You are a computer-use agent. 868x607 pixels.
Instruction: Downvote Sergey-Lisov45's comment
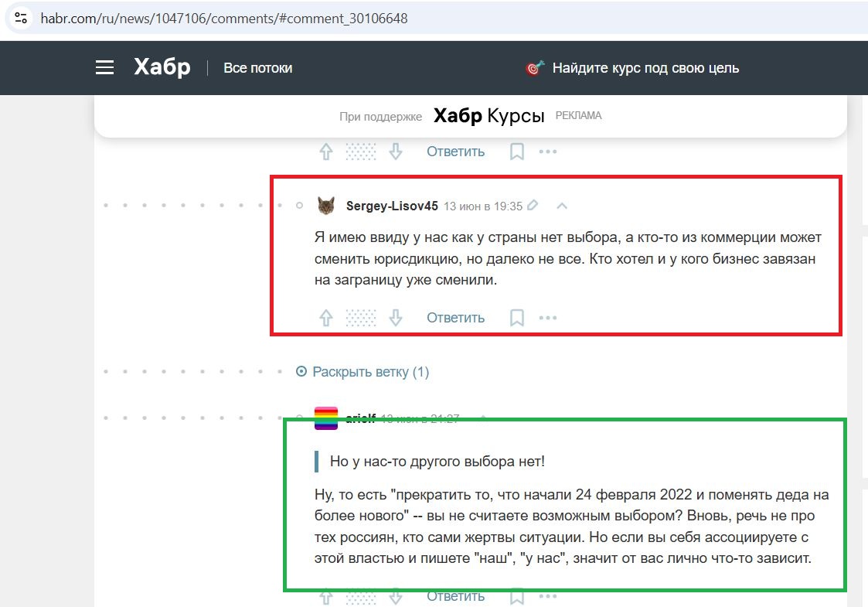point(395,318)
